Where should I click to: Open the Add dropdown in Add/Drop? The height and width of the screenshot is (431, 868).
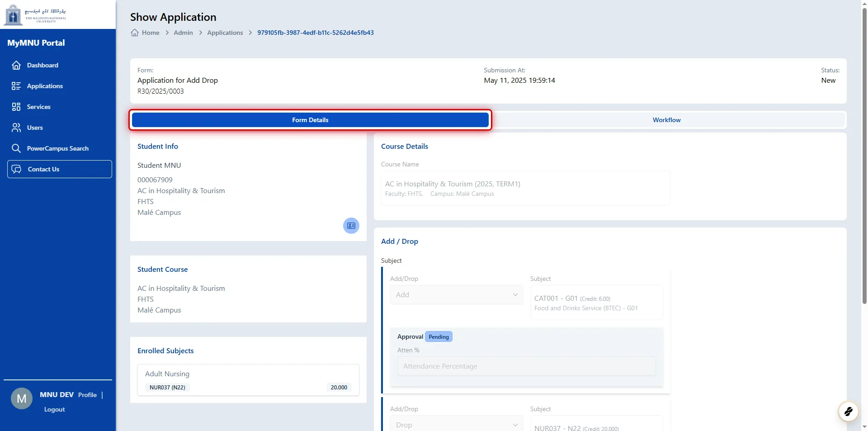click(457, 295)
